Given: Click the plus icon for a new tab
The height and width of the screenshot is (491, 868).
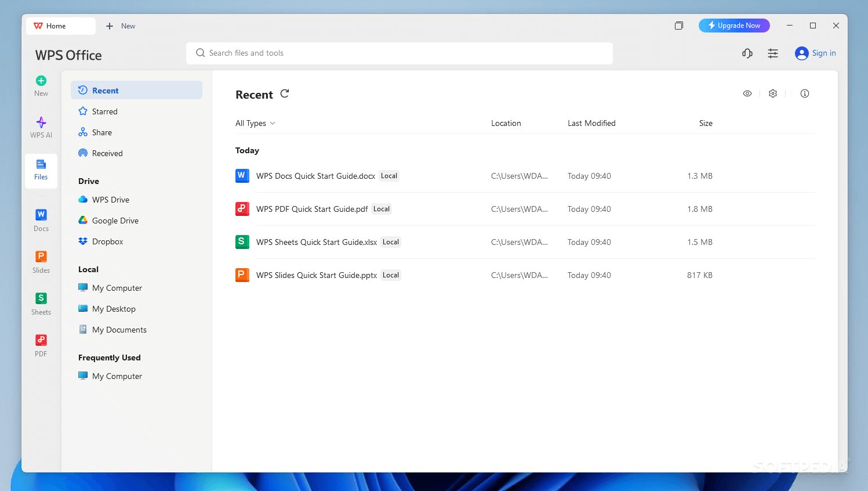Looking at the screenshot, I should pyautogui.click(x=110, y=26).
